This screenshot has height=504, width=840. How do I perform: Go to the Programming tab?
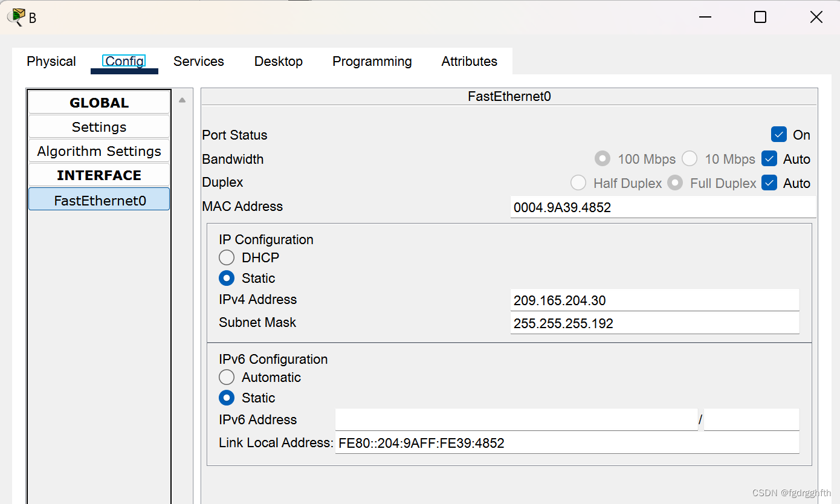[x=372, y=61]
